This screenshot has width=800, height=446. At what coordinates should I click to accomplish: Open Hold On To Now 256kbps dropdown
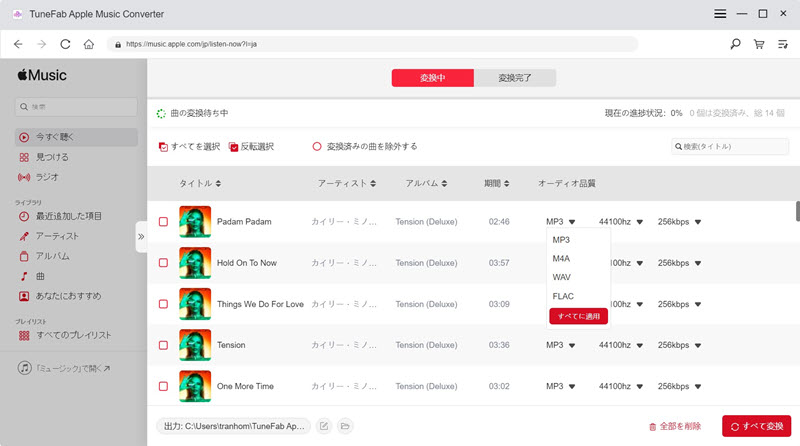point(680,263)
